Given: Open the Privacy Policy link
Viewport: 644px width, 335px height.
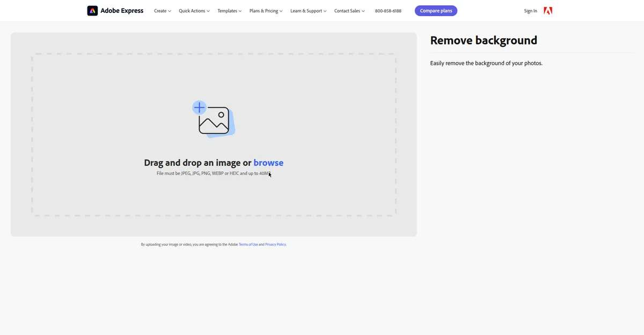Looking at the screenshot, I should [275, 244].
